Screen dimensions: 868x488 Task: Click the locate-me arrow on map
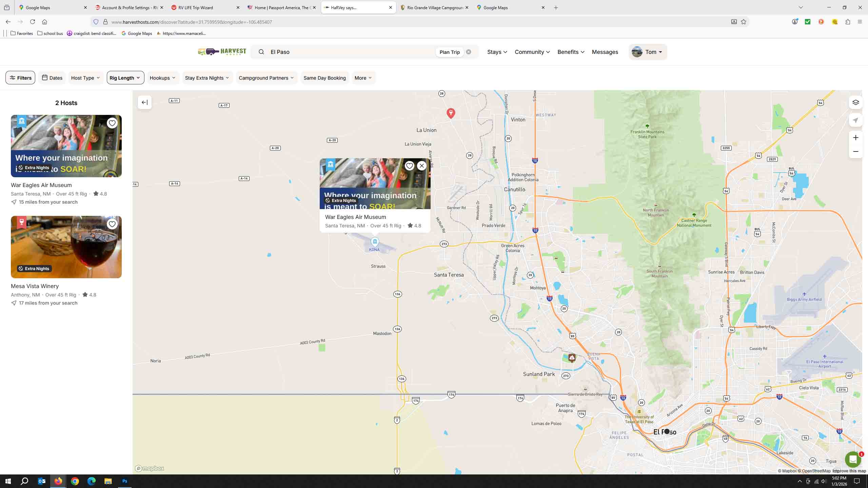[x=855, y=120]
